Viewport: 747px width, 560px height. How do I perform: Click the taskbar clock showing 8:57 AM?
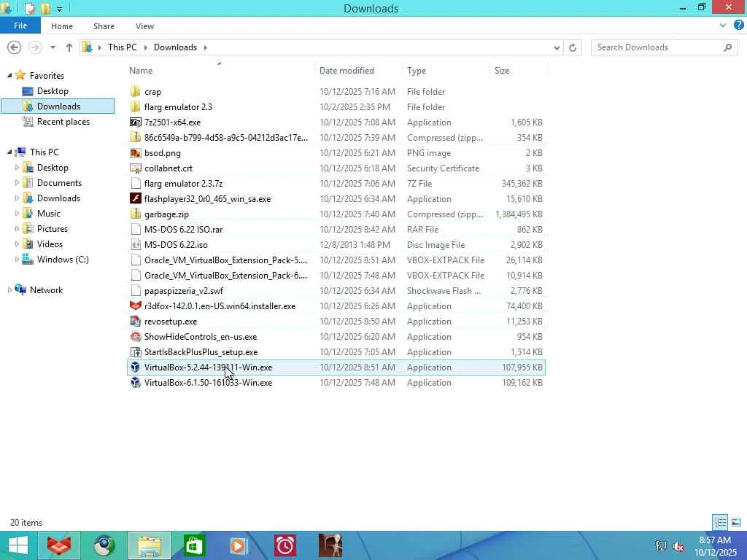click(715, 546)
